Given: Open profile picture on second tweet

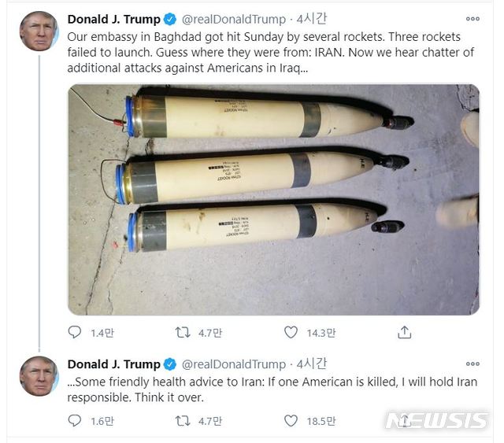Looking at the screenshot, I should tap(39, 376).
